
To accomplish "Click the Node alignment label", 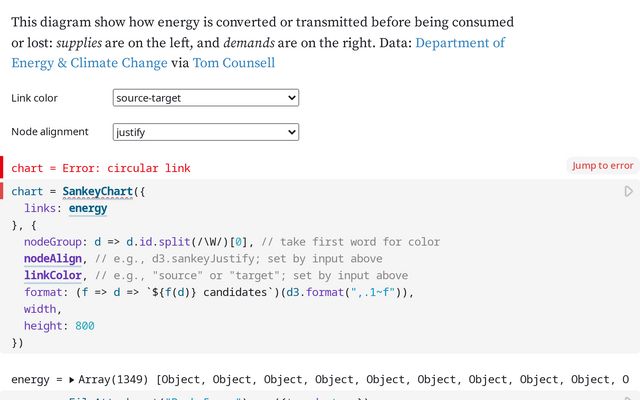I will 50,132.
